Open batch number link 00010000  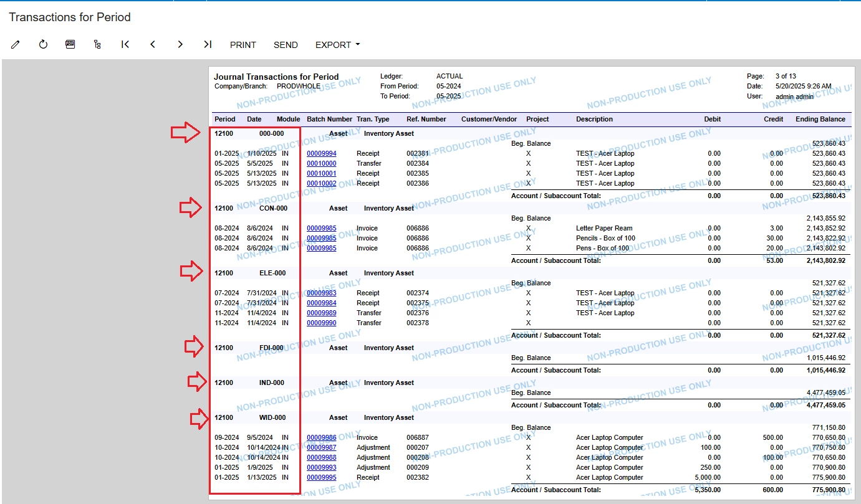point(322,163)
